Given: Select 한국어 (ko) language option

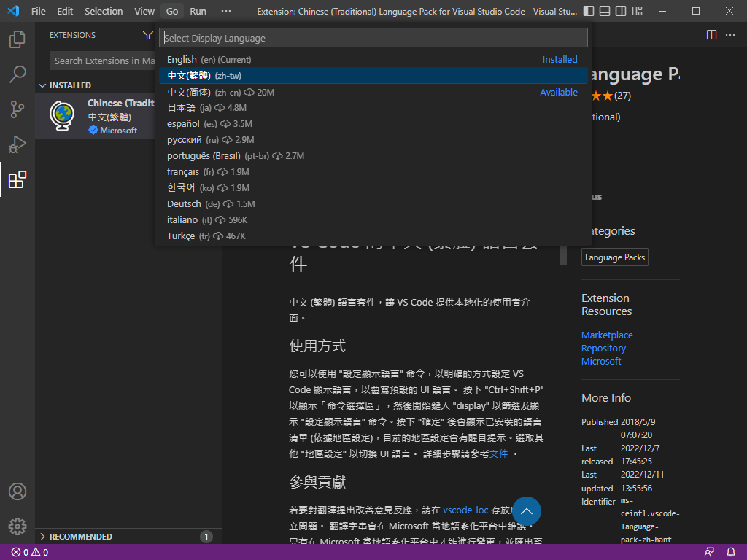Looking at the screenshot, I should [373, 187].
